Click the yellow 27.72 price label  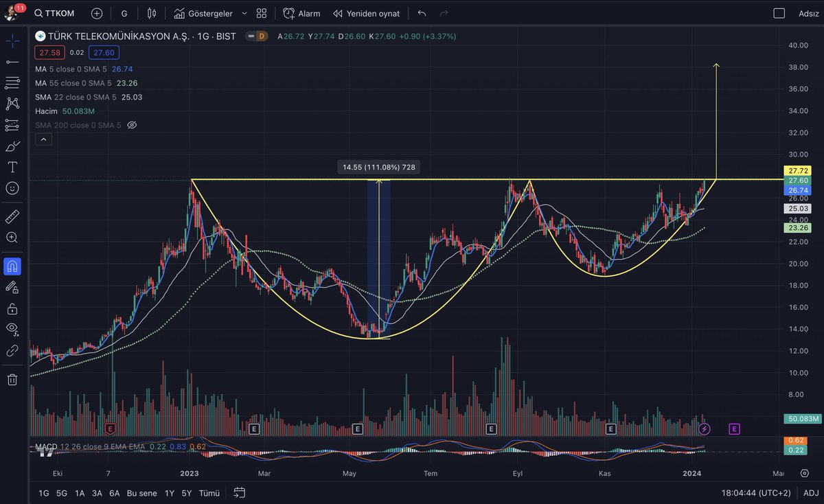(799, 170)
